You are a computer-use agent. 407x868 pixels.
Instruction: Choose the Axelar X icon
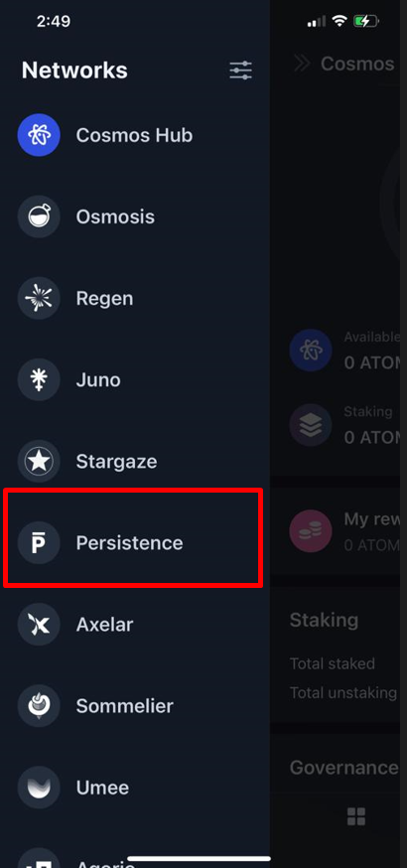click(39, 625)
